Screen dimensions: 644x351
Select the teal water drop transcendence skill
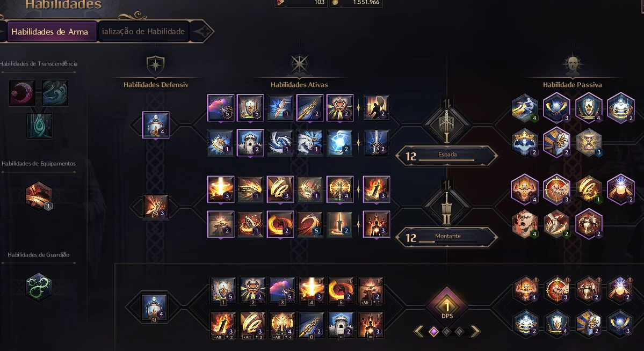click(39, 126)
